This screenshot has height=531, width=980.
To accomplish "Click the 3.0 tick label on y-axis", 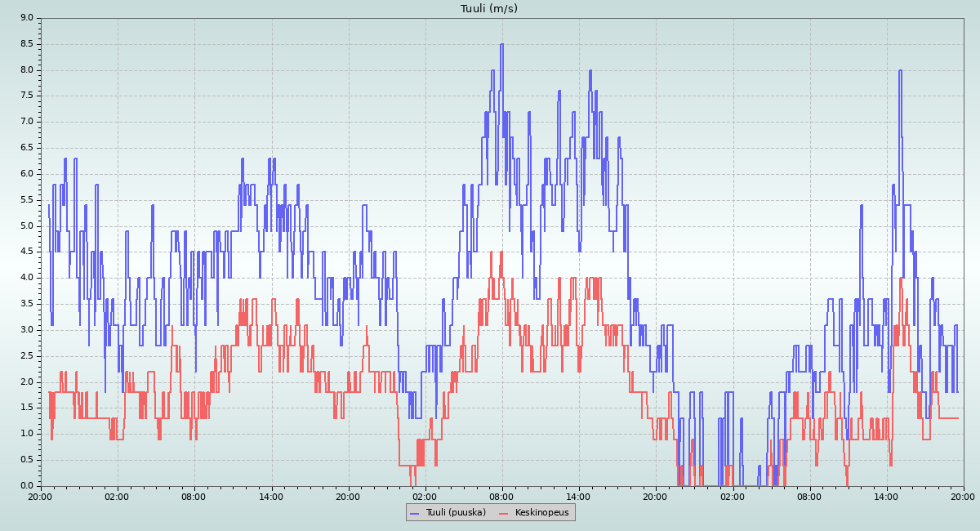I will pyautogui.click(x=26, y=330).
